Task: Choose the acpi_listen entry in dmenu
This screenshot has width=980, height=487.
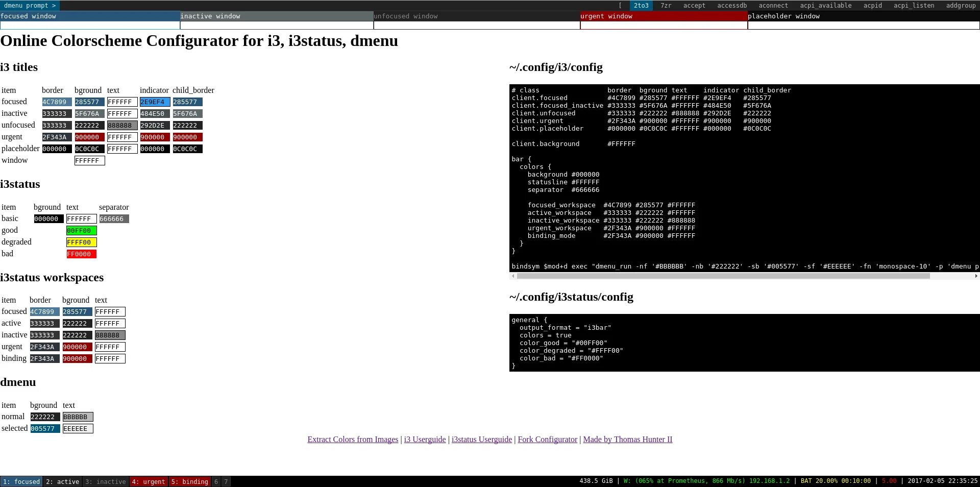Action: pyautogui.click(x=914, y=6)
